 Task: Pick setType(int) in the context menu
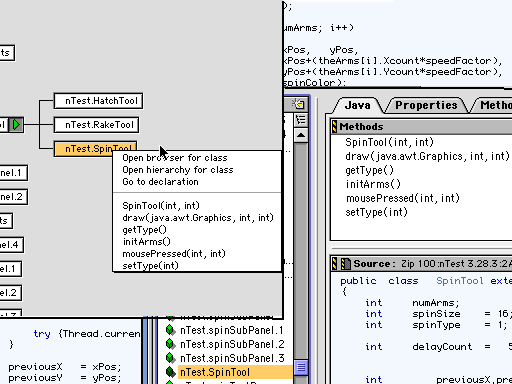pyautogui.click(x=150, y=266)
